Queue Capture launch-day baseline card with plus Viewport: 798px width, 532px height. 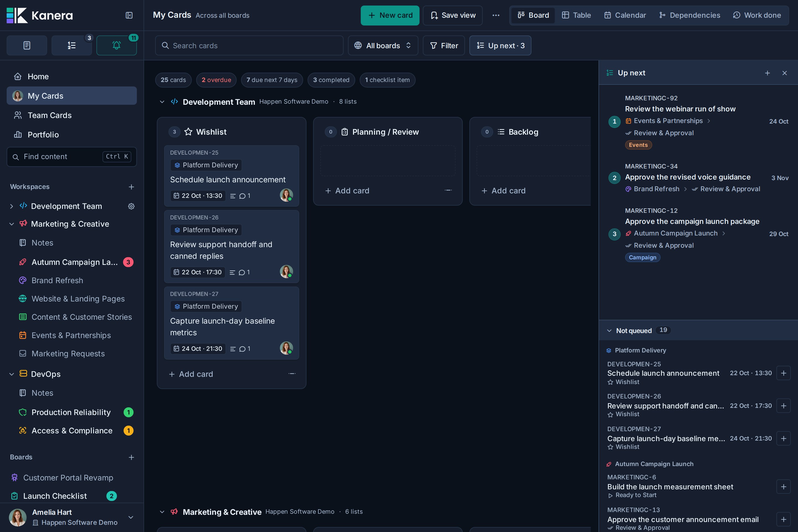point(783,438)
